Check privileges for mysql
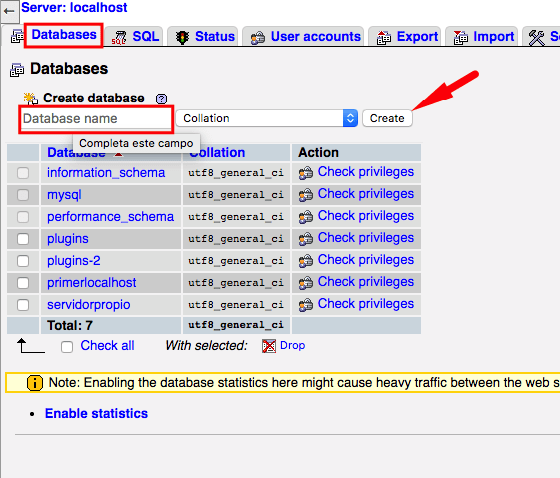 click(x=366, y=194)
